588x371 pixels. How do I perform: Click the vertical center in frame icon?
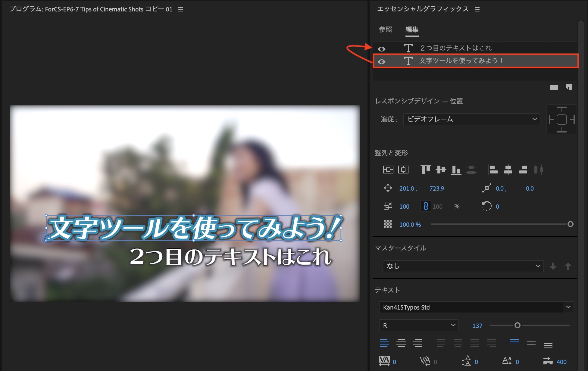pos(388,170)
